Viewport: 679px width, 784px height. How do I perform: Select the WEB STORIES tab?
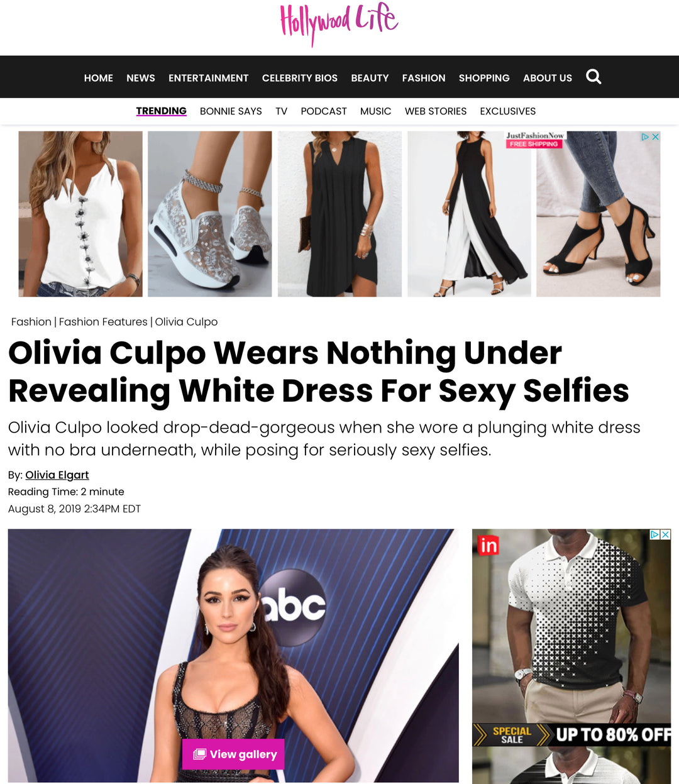[436, 111]
